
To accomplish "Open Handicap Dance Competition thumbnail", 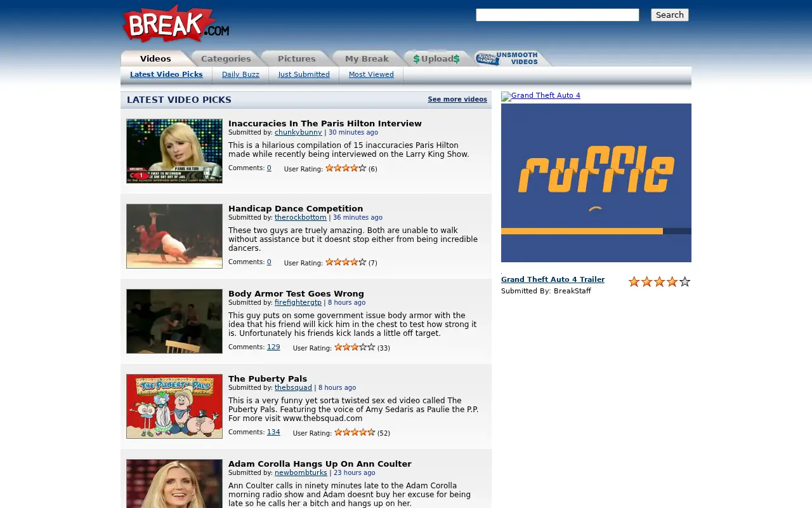I will coord(174,236).
